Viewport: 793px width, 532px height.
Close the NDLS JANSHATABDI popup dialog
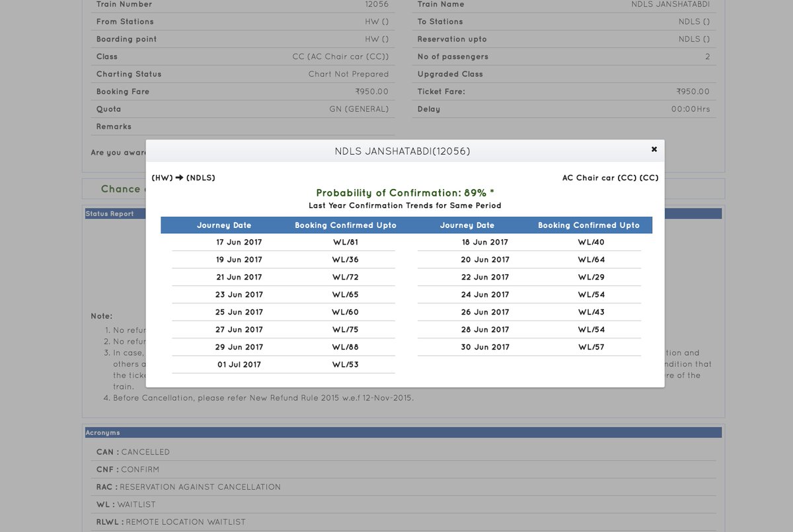[x=654, y=149]
